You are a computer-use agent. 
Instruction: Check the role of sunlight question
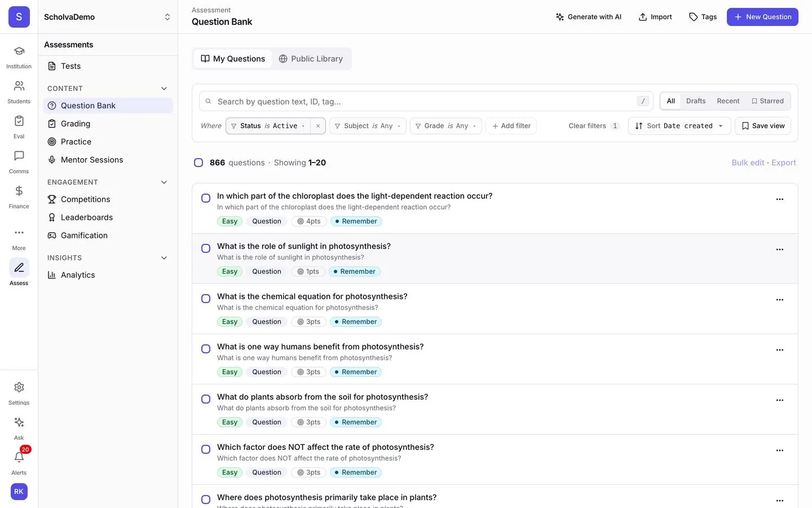(206, 248)
